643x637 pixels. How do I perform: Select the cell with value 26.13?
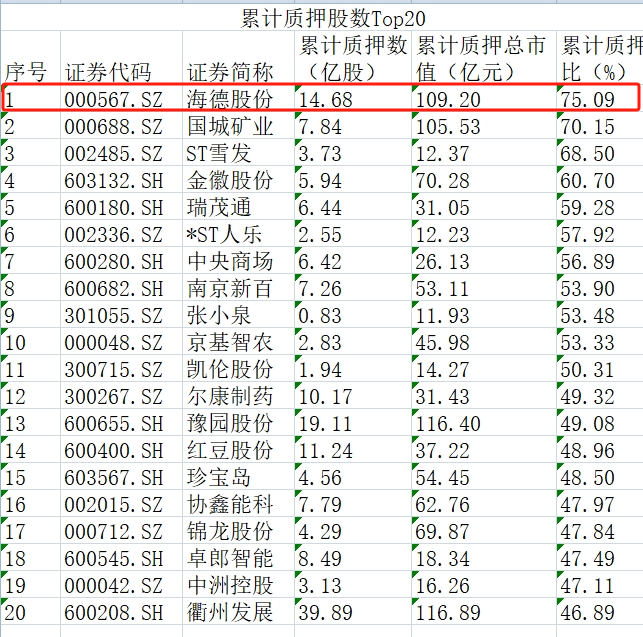point(484,260)
